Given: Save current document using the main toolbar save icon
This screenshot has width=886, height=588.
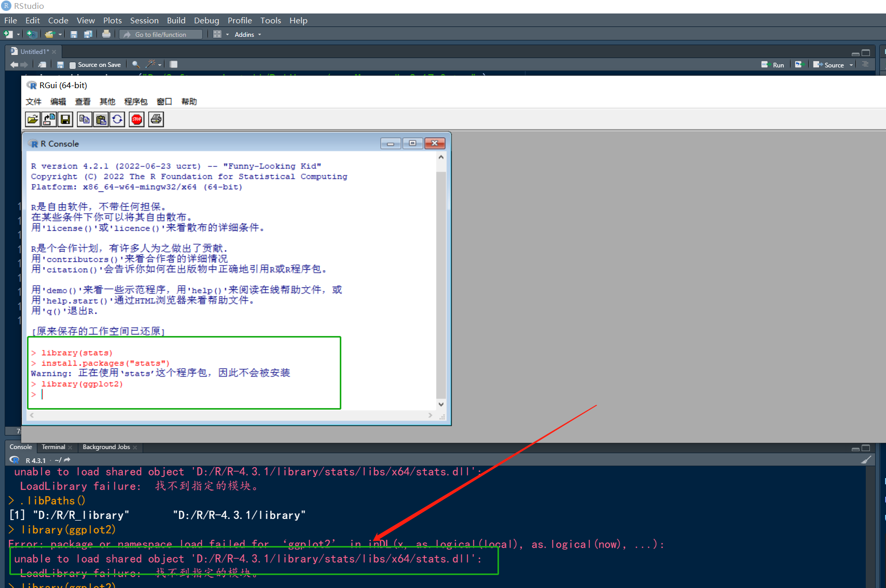Looking at the screenshot, I should tap(74, 34).
